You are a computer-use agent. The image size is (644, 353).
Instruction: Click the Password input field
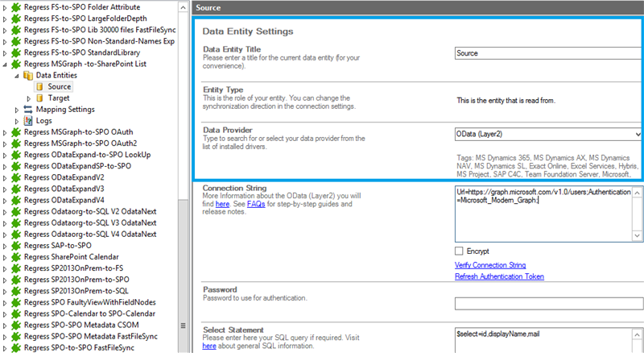tap(547, 303)
